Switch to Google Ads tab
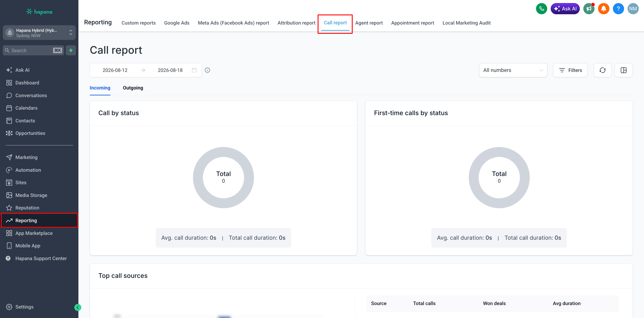The image size is (644, 318). [x=177, y=23]
